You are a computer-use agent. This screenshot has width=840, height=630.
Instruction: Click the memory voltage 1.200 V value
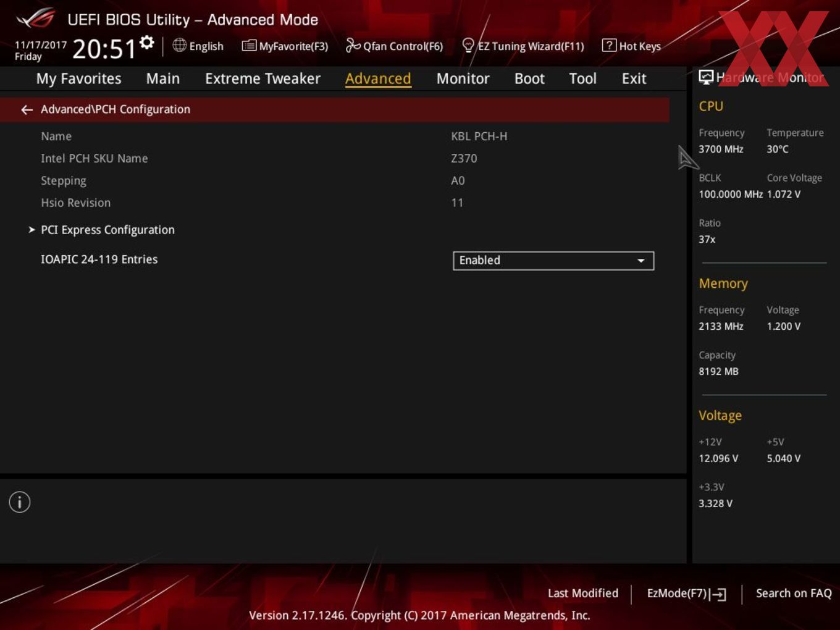pos(783,326)
